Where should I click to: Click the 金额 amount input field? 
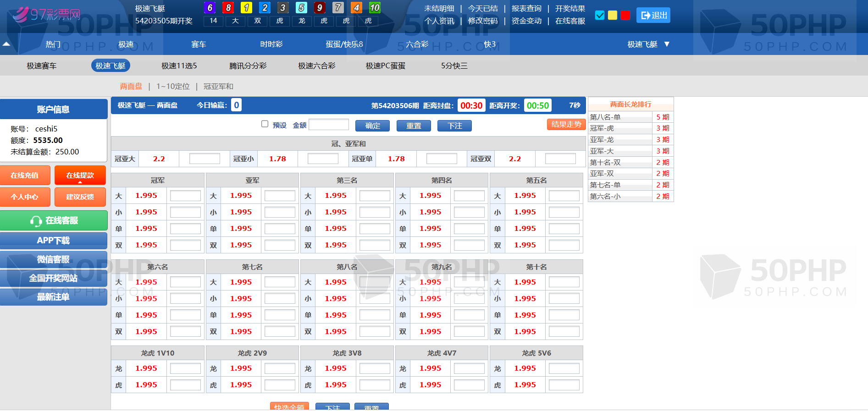pyautogui.click(x=329, y=125)
